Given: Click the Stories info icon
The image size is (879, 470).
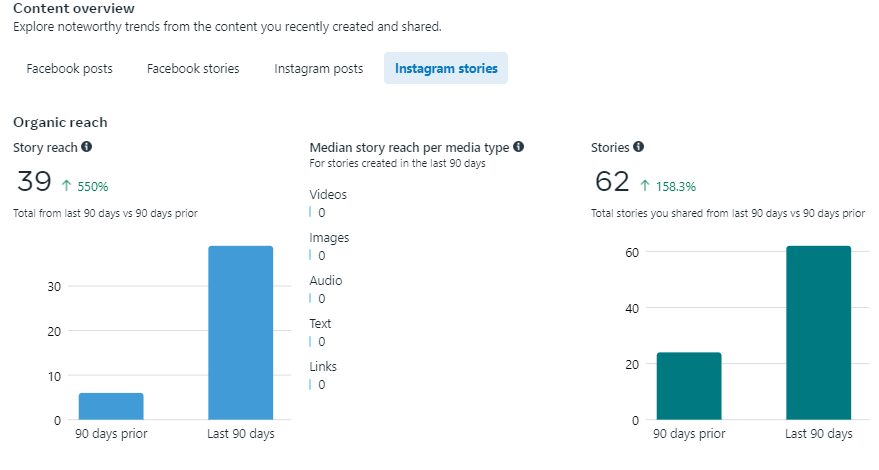Looking at the screenshot, I should click(x=638, y=147).
